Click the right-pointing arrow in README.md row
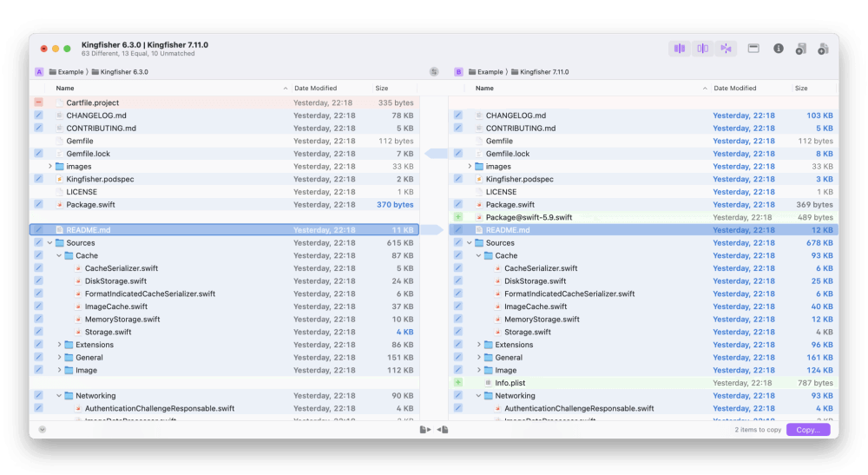This screenshot has width=868, height=475. point(432,230)
